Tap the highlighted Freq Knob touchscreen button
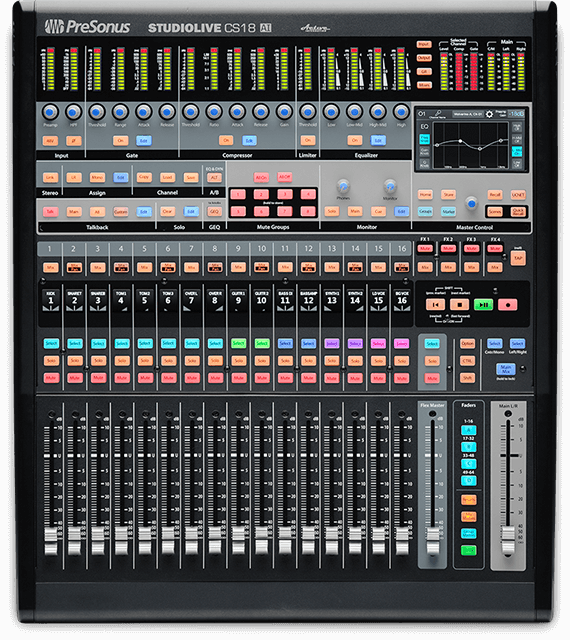 coord(425,139)
